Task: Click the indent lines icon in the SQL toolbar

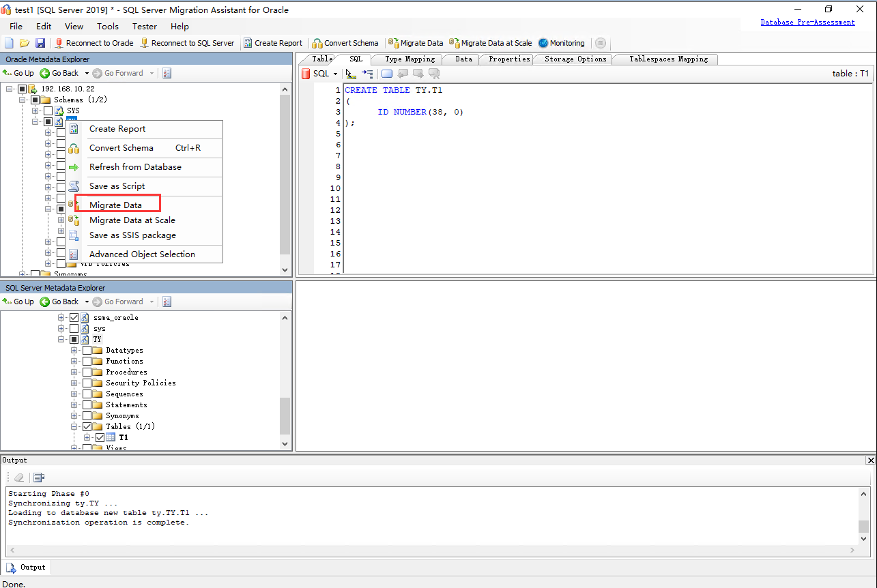Action: tap(368, 74)
